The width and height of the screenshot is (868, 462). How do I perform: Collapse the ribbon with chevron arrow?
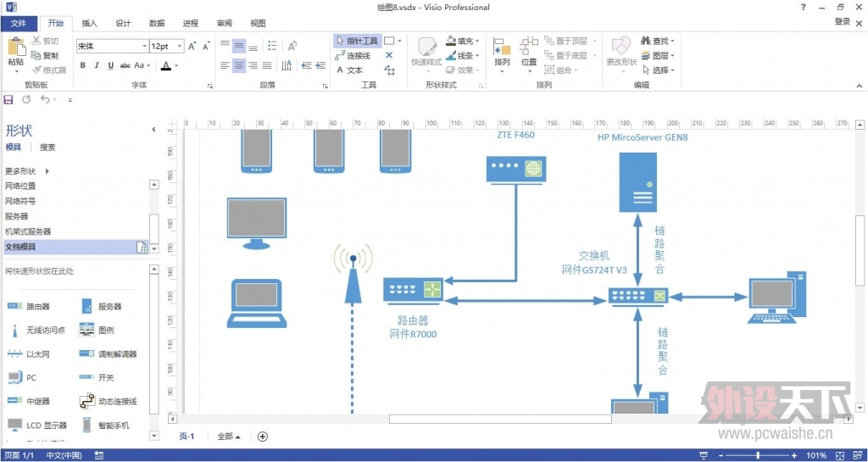(x=859, y=86)
